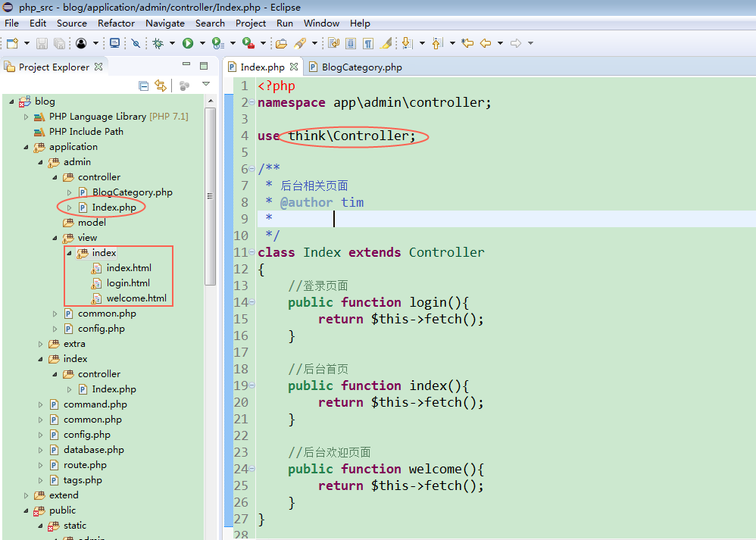Open the New file dropdown arrow

pos(27,43)
